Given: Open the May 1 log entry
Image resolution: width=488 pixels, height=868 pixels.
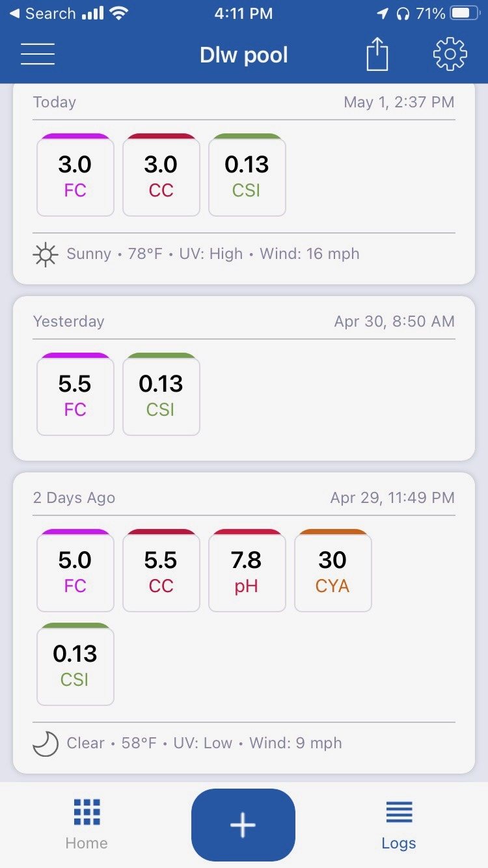Looking at the screenshot, I should click(244, 183).
